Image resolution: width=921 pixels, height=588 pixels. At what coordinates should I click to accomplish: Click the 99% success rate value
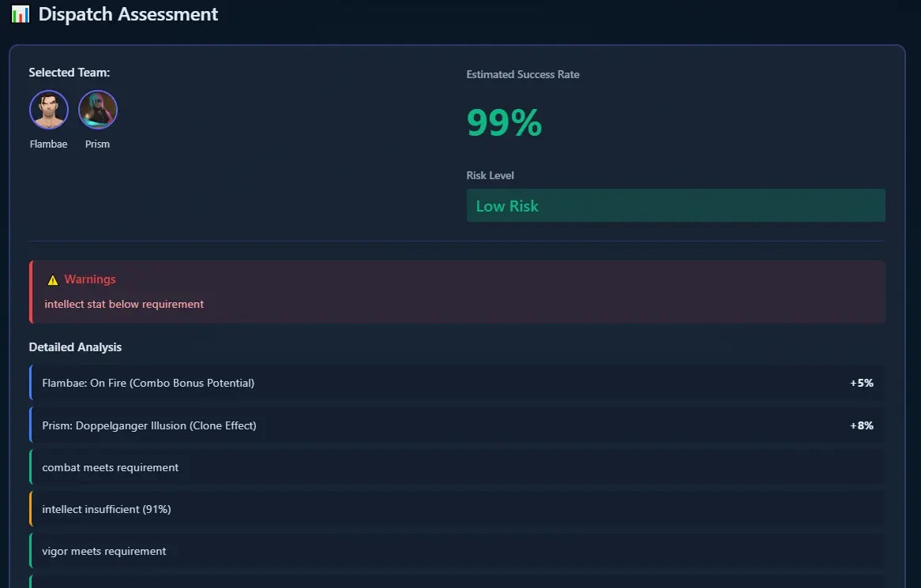[503, 122]
